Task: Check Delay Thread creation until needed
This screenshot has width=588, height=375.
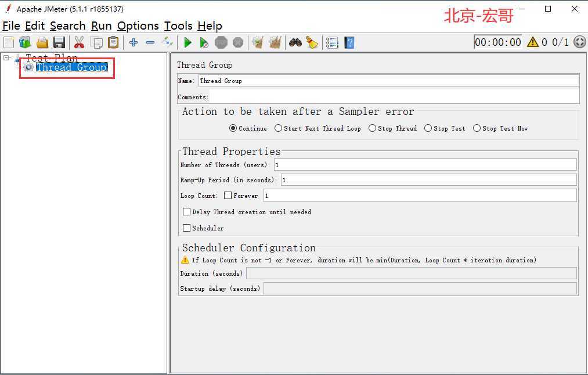Action: [186, 211]
